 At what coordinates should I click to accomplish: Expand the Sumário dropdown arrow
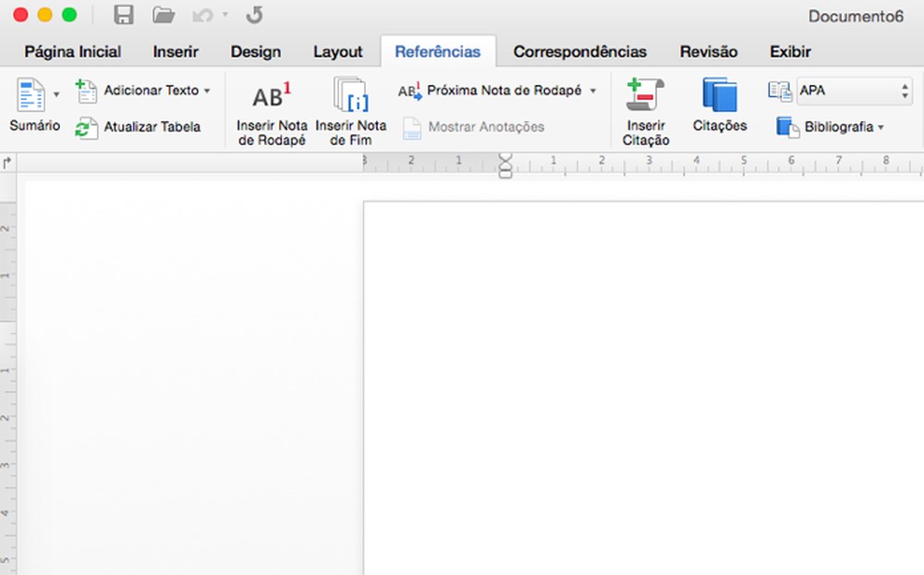point(56,94)
